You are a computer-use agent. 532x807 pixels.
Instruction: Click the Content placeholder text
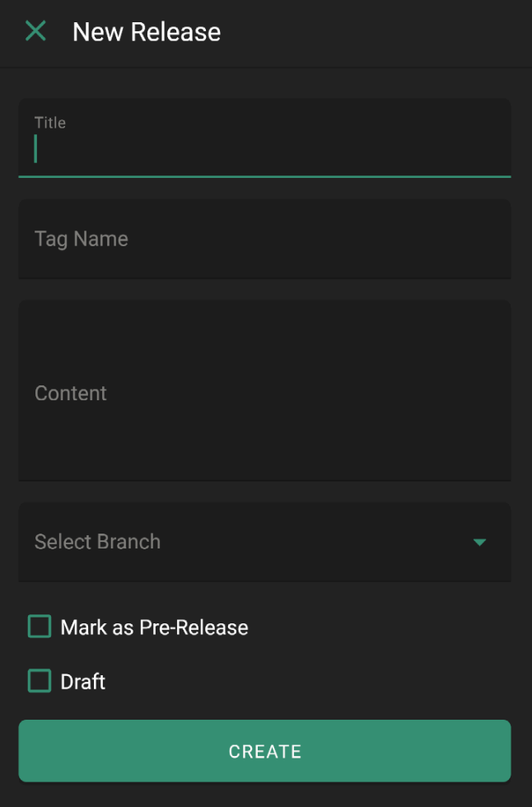pyautogui.click(x=71, y=394)
